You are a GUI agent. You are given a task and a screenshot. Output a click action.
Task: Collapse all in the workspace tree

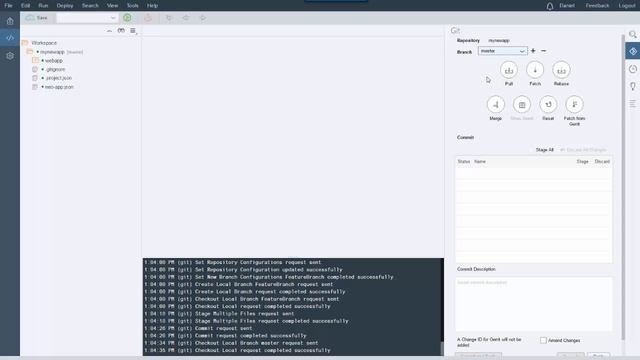point(109,31)
